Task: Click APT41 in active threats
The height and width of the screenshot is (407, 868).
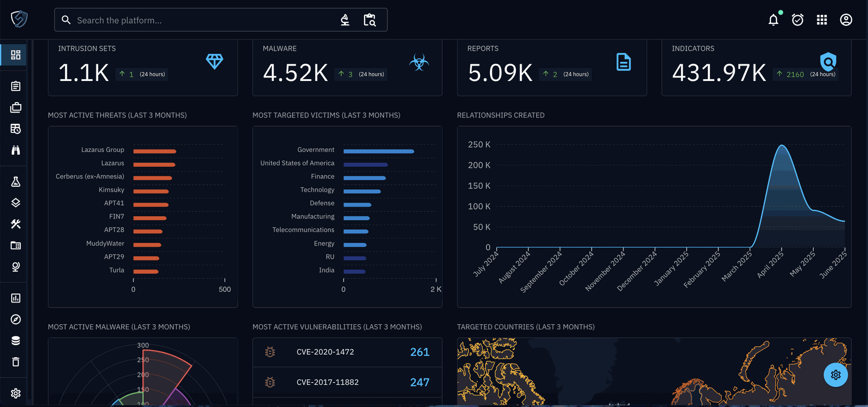Action: (x=114, y=203)
